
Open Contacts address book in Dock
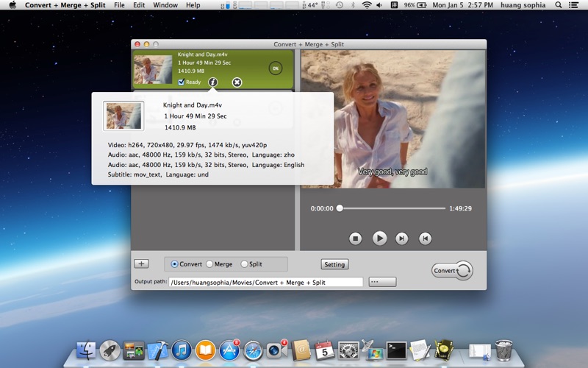tap(301, 351)
